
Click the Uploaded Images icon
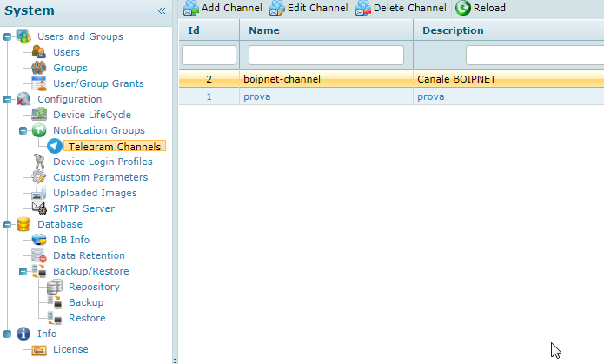[x=39, y=193]
